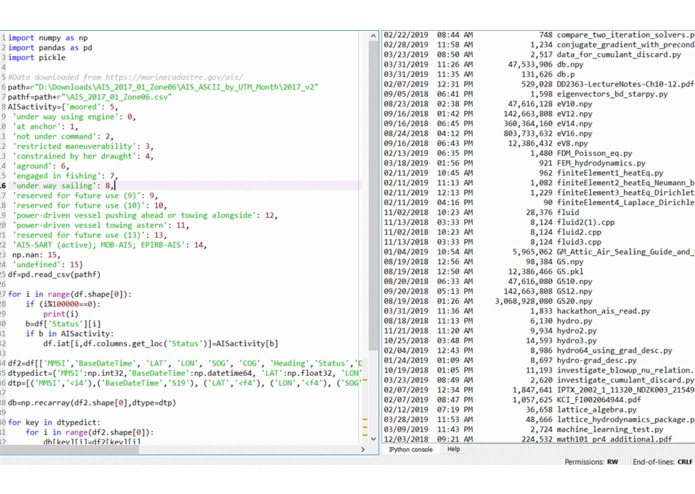The width and height of the screenshot is (695, 494).
Task: Place cursor on 'import pandas as pd' line
Action: pos(50,47)
